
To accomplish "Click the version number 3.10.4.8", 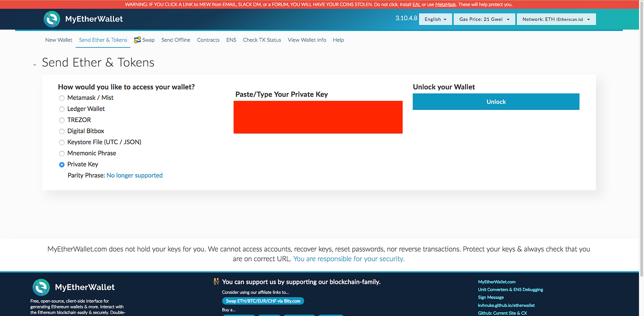I will click(406, 18).
